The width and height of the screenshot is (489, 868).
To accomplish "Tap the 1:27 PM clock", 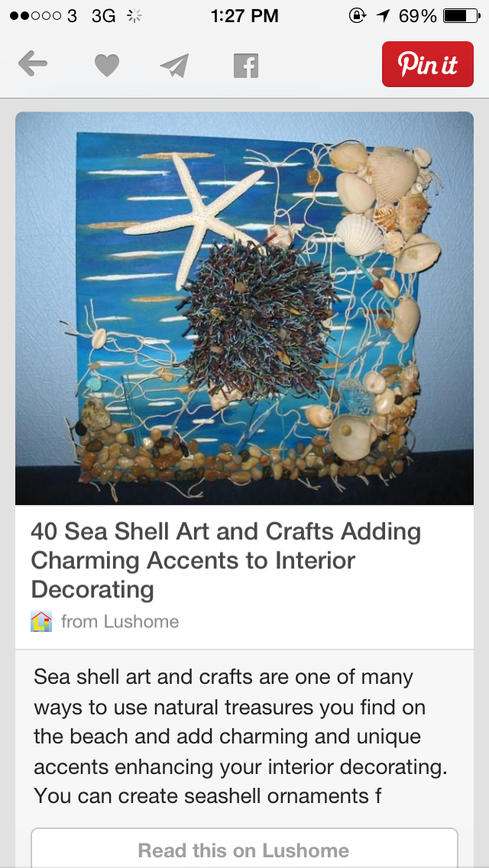I will click(244, 16).
